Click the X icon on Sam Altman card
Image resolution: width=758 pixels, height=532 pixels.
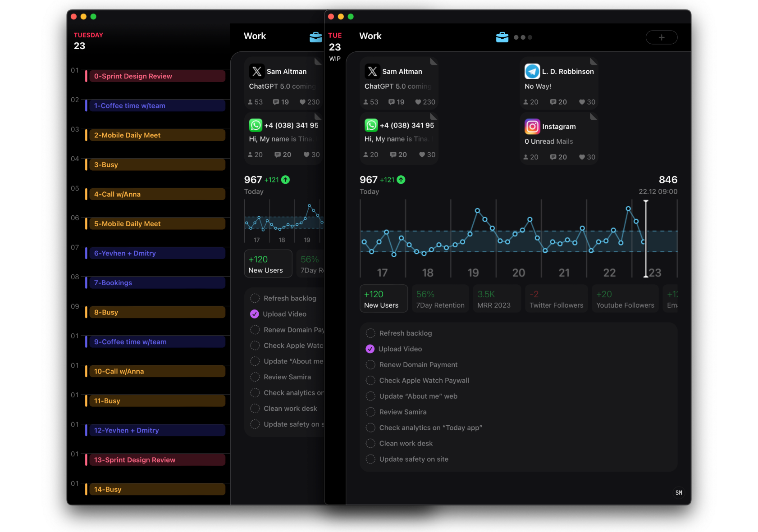pyautogui.click(x=372, y=71)
